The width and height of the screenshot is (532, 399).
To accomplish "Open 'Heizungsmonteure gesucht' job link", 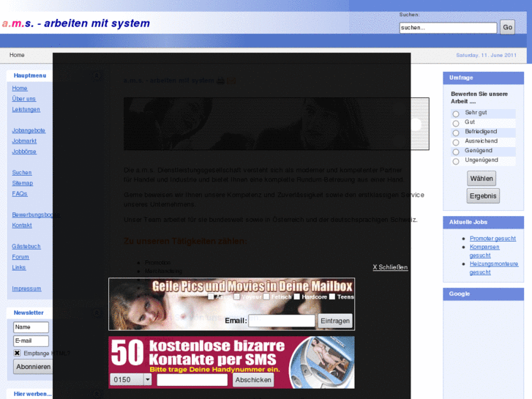I will [494, 268].
